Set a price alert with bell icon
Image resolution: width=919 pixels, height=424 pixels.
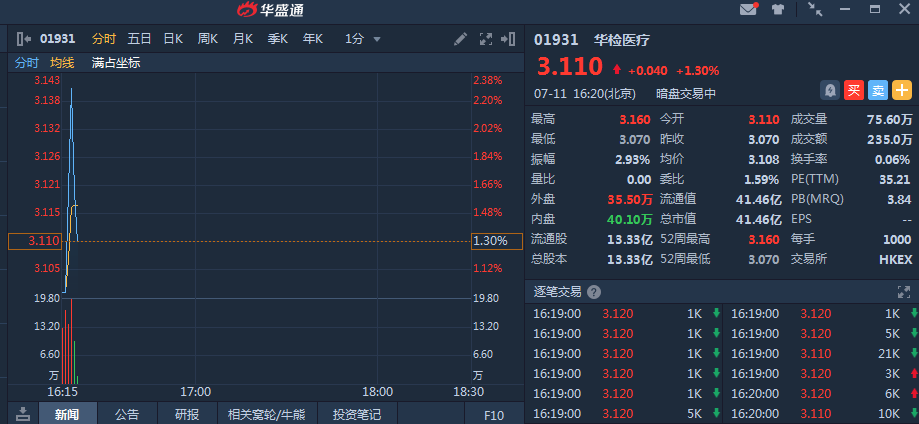click(x=829, y=90)
